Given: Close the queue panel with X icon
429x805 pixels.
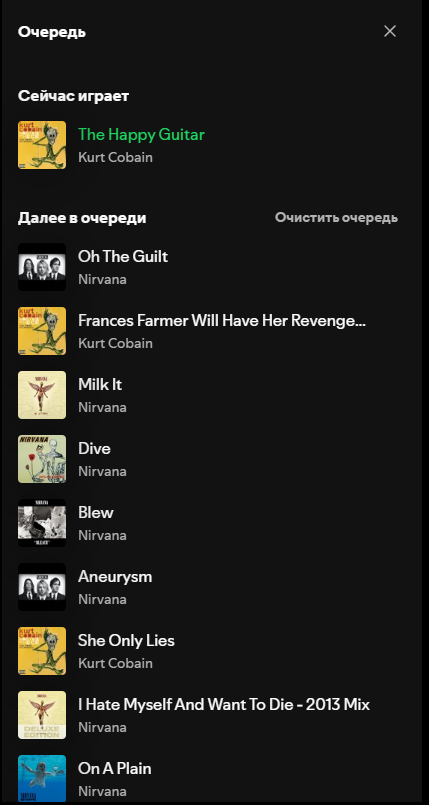Looking at the screenshot, I should coord(390,31).
